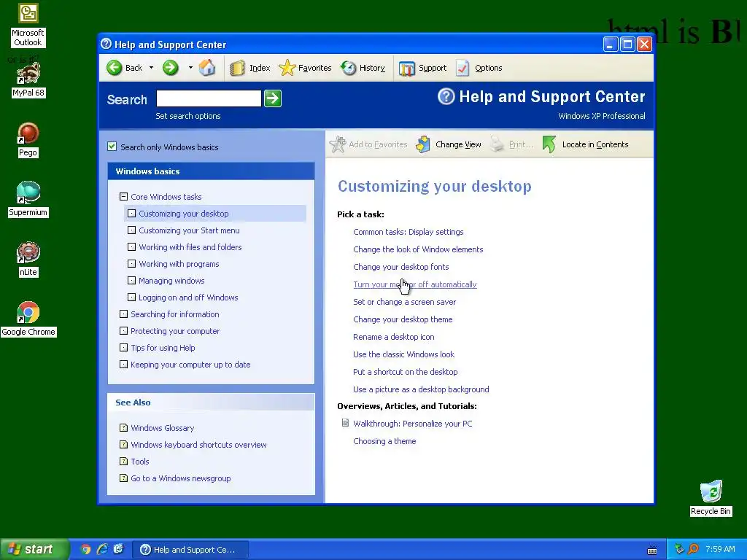The image size is (747, 560).
Task: Focus the Search text box
Action: (209, 98)
